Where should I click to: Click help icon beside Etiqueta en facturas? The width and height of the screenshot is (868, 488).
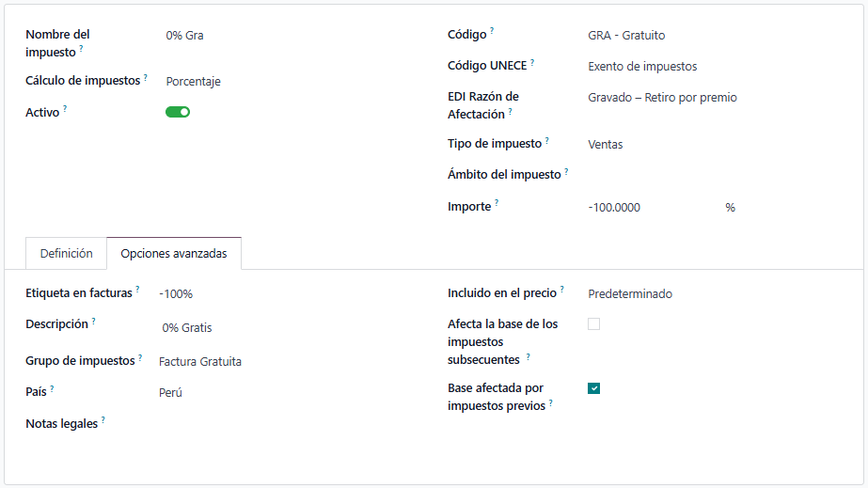tap(137, 290)
